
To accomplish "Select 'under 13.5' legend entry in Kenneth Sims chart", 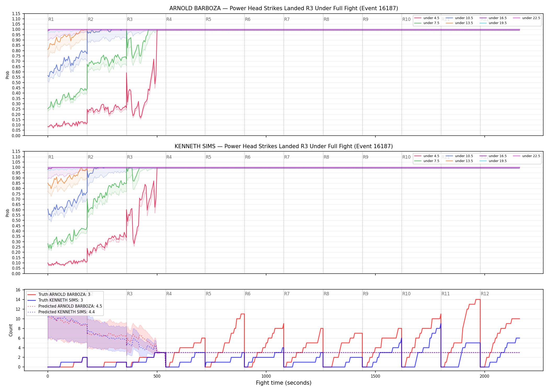I will (x=460, y=161).
